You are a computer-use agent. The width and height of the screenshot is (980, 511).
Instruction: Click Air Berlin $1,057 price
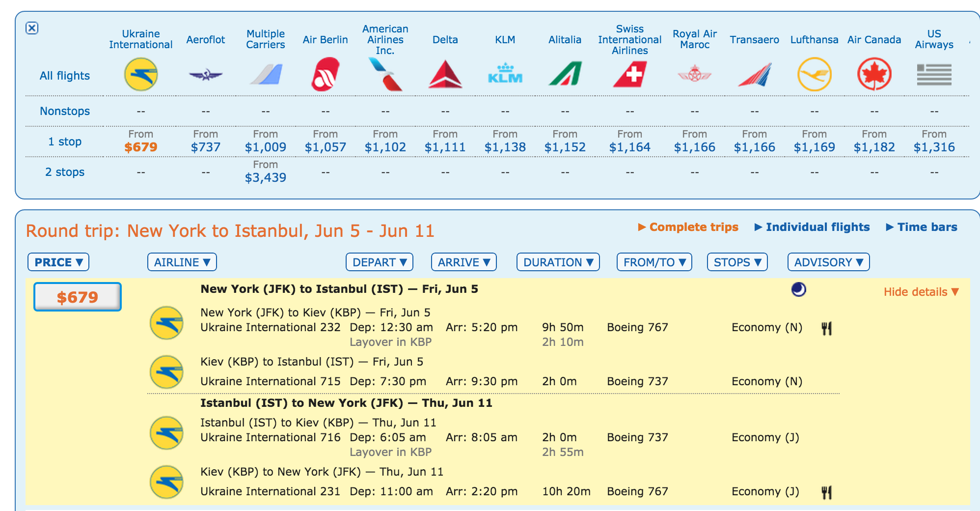pyautogui.click(x=326, y=147)
